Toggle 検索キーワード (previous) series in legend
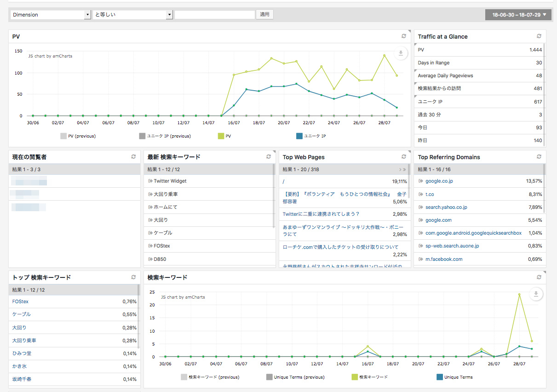Screen dimensions: 557x392 (210, 377)
